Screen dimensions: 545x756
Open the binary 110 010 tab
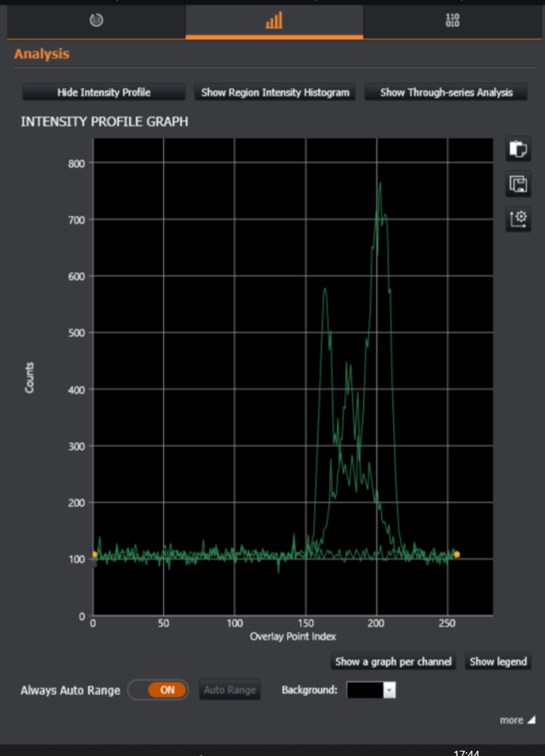coord(452,21)
